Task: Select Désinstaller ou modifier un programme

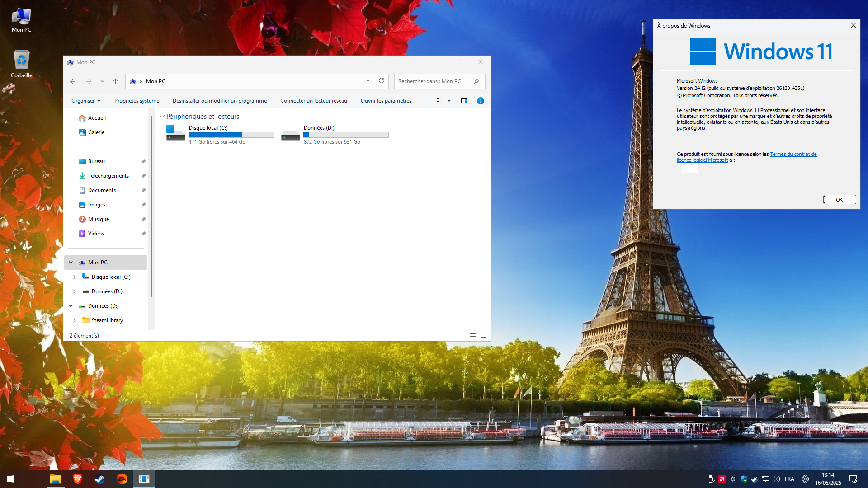Action: (x=220, y=101)
